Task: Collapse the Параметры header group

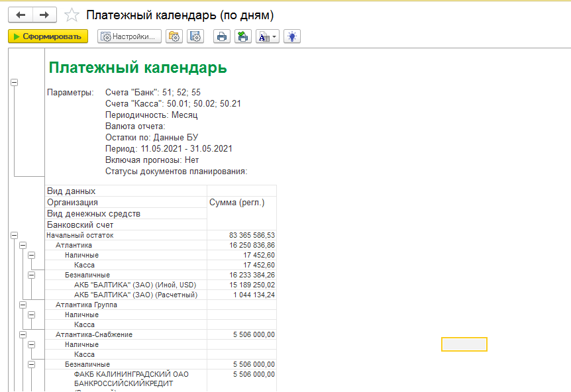Action: (14, 82)
